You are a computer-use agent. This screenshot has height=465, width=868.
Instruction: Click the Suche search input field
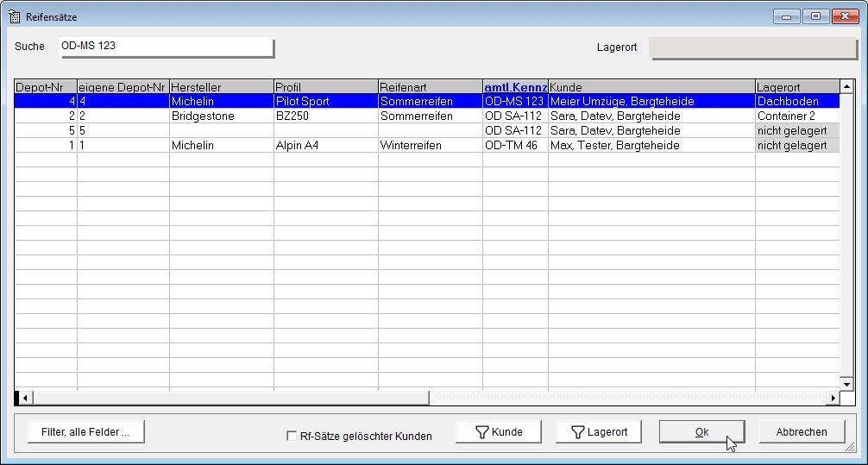pos(166,47)
